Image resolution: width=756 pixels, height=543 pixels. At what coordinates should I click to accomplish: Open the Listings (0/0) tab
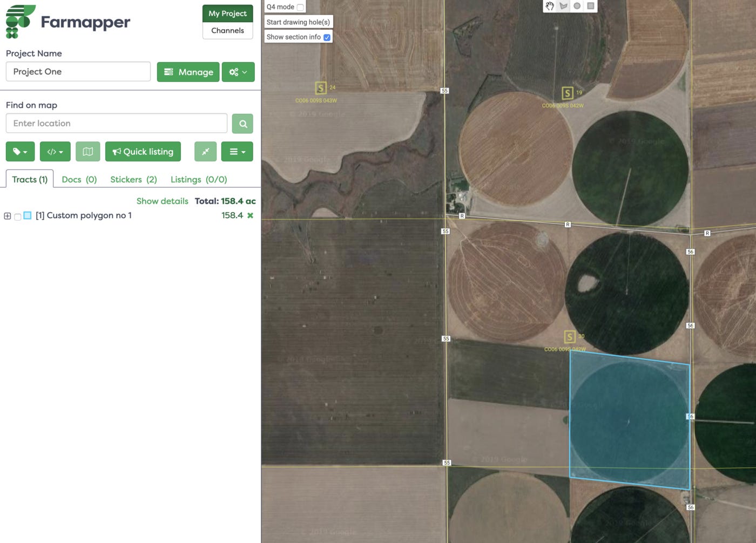point(199,179)
